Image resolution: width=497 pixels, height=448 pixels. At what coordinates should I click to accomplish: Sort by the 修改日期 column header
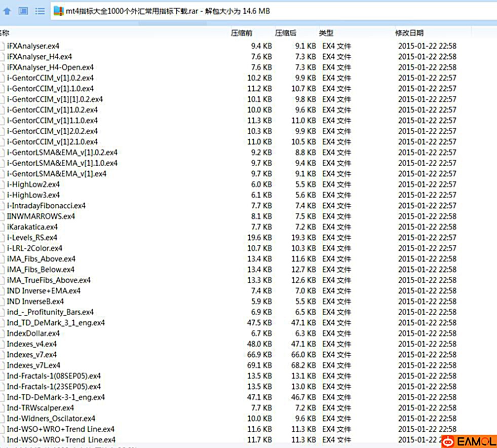point(409,33)
